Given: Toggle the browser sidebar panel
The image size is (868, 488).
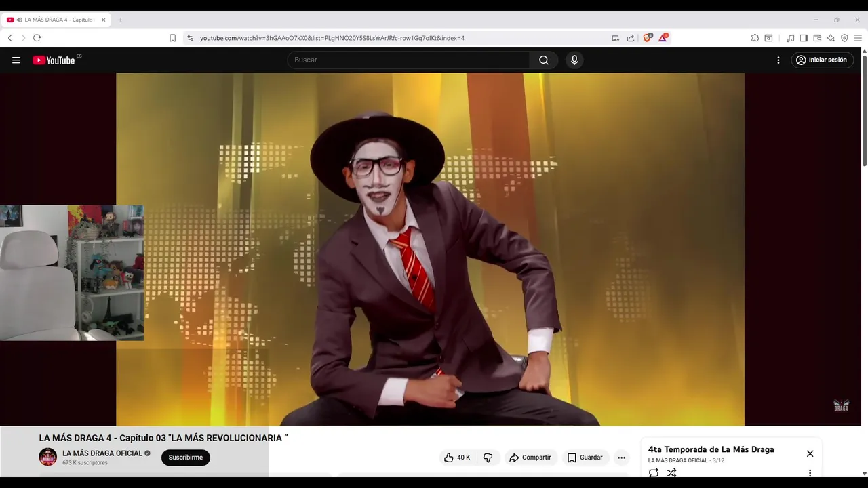Looking at the screenshot, I should point(804,38).
